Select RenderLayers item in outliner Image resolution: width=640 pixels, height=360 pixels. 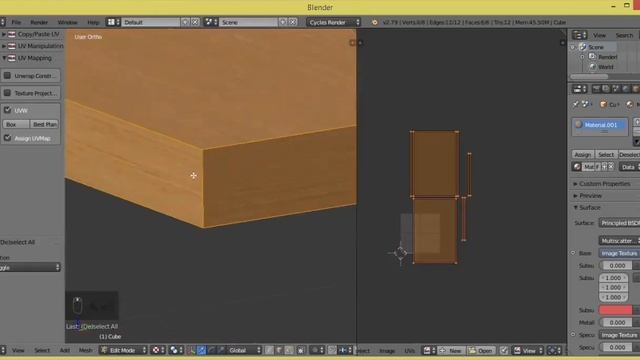click(607, 57)
